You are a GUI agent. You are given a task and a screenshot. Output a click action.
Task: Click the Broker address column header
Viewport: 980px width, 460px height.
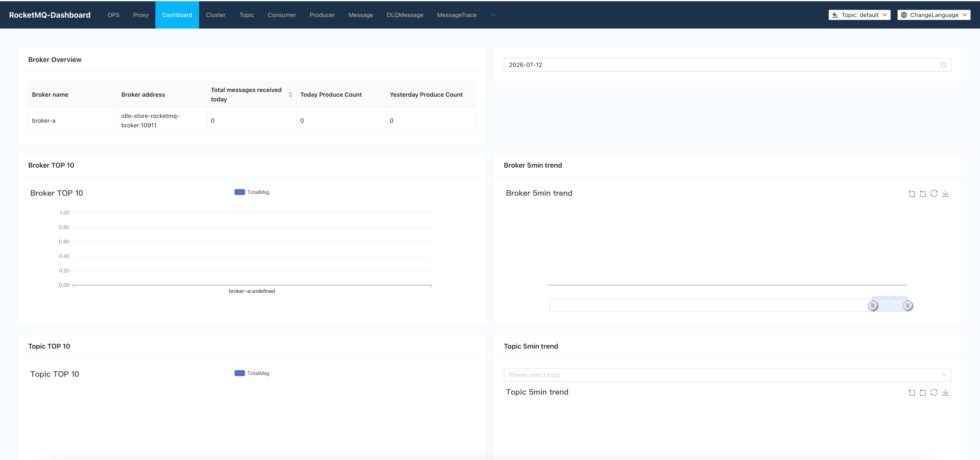pos(162,95)
